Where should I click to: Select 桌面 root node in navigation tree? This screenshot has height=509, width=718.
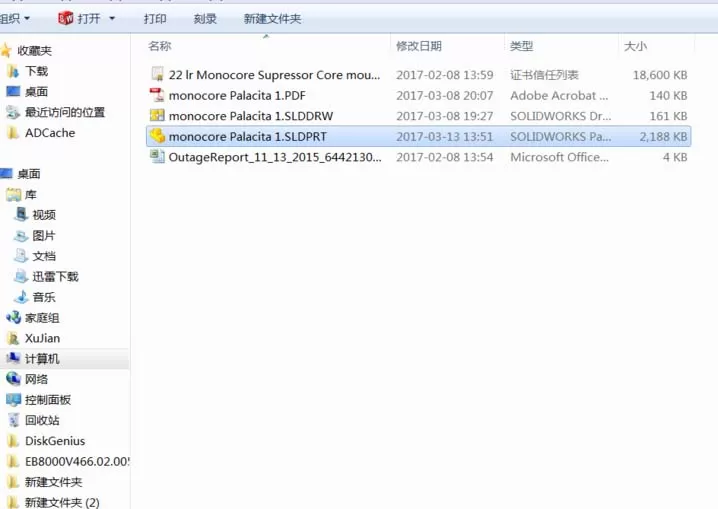pyautogui.click(x=29, y=174)
